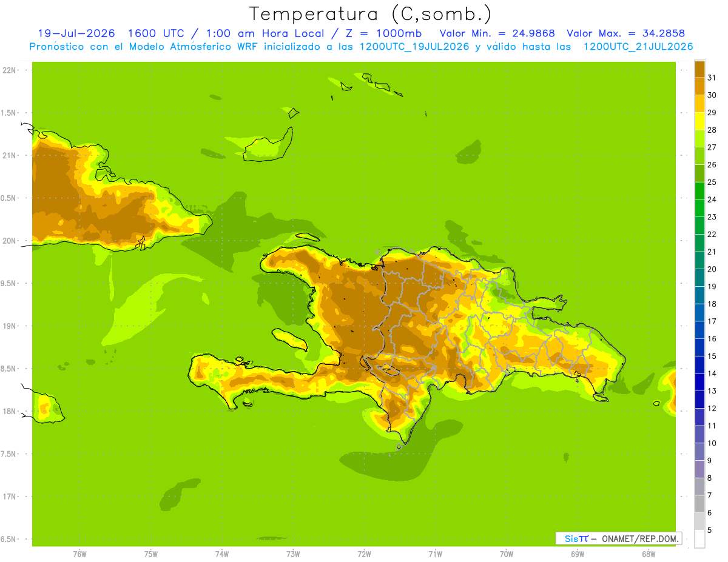Click the legend value 20
This screenshot has height=562, width=728.
coord(712,269)
